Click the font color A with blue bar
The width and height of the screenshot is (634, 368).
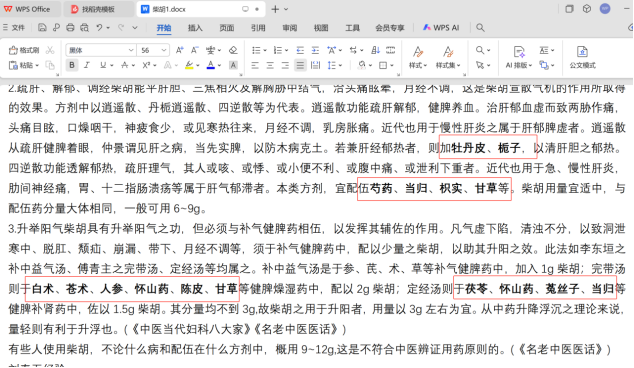pos(211,65)
